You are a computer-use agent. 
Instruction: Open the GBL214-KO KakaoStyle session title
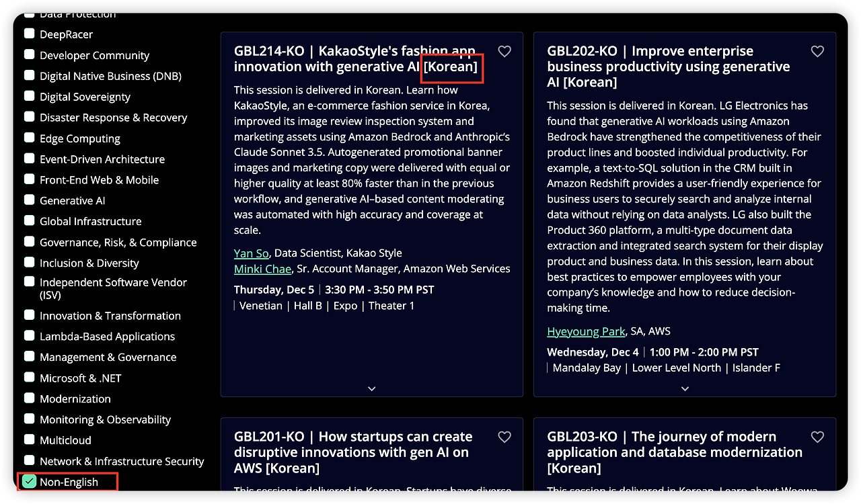(x=356, y=59)
